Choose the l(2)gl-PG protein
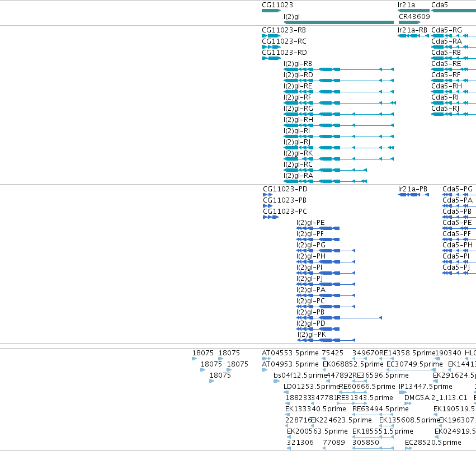Viewport: 476px width, 451px height. coord(311,246)
